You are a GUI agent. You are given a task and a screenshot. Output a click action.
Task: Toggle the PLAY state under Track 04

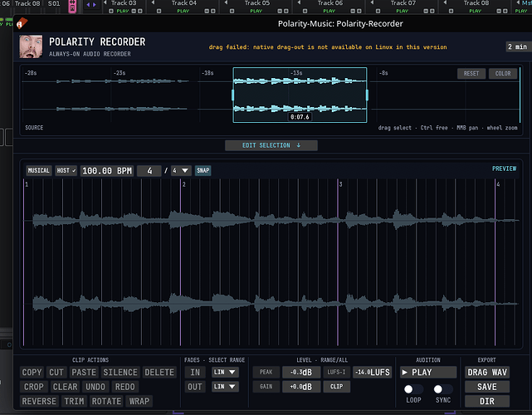pyautogui.click(x=183, y=11)
